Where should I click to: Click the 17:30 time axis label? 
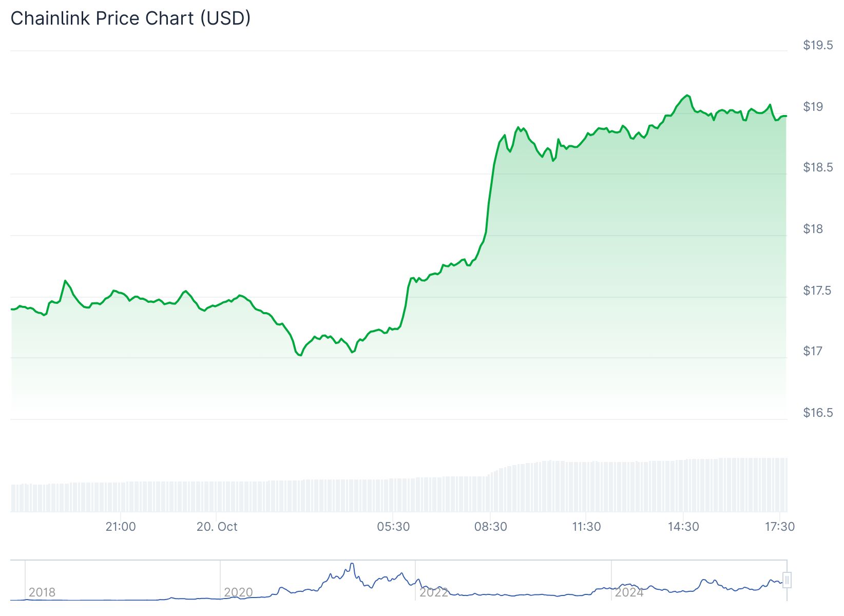click(779, 527)
